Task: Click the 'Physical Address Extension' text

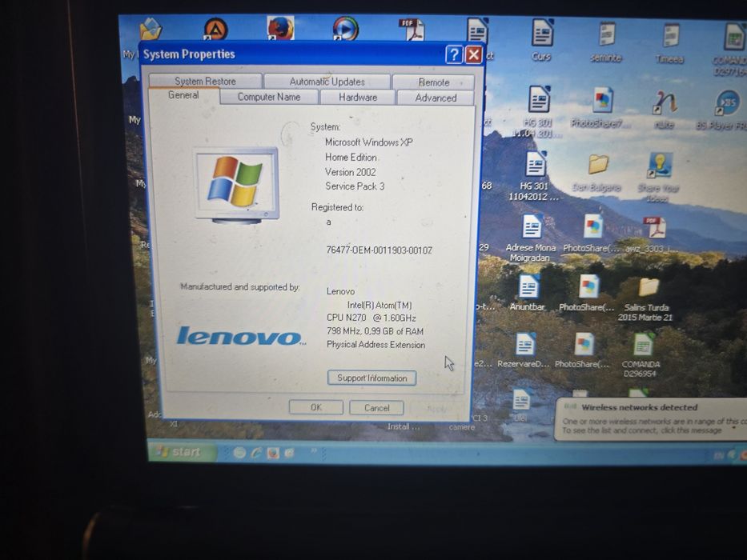Action: coord(376,344)
